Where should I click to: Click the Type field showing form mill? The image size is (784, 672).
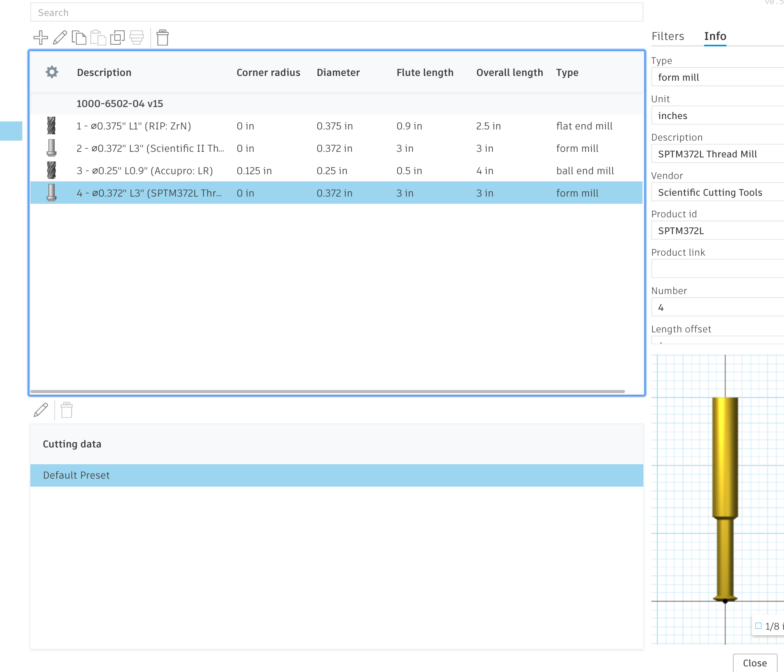pos(718,77)
